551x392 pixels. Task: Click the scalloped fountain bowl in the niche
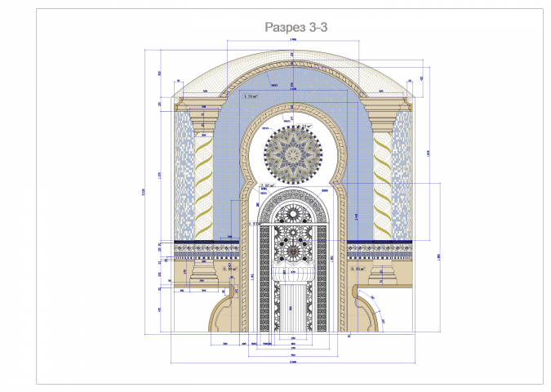(293, 274)
